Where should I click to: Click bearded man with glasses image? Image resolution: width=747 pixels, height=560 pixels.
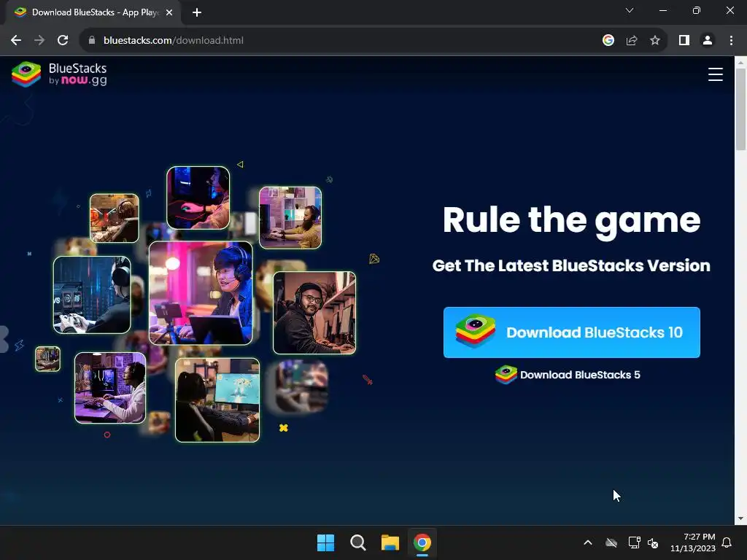point(314,313)
